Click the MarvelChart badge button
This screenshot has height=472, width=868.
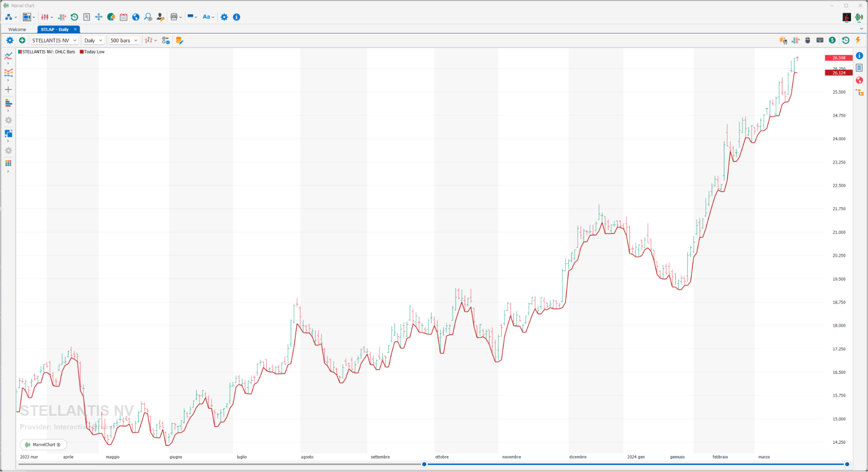coord(43,445)
